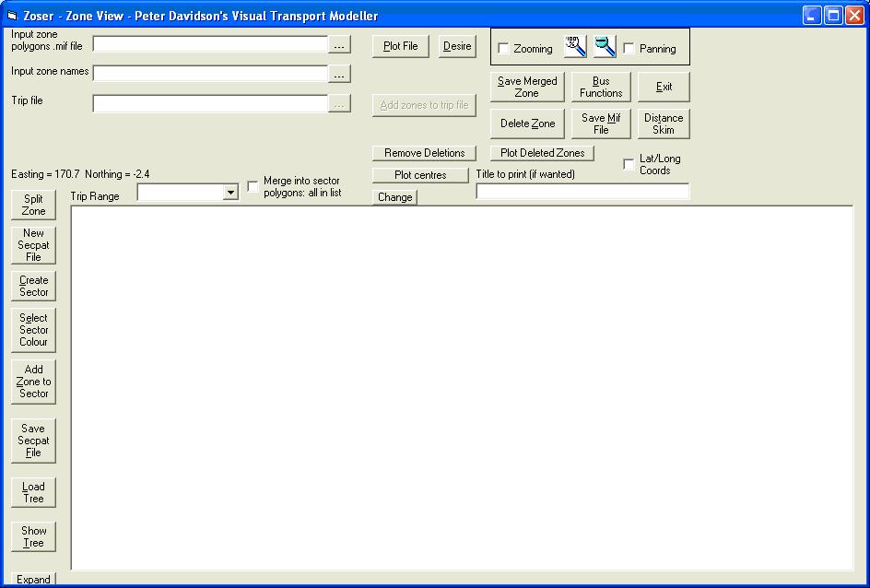This screenshot has height=588, width=870.
Task: Click Plot Deleted Zones button
Action: click(x=542, y=153)
